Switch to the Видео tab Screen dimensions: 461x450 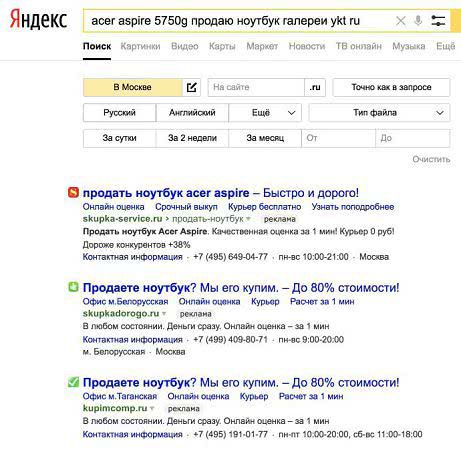(x=185, y=46)
